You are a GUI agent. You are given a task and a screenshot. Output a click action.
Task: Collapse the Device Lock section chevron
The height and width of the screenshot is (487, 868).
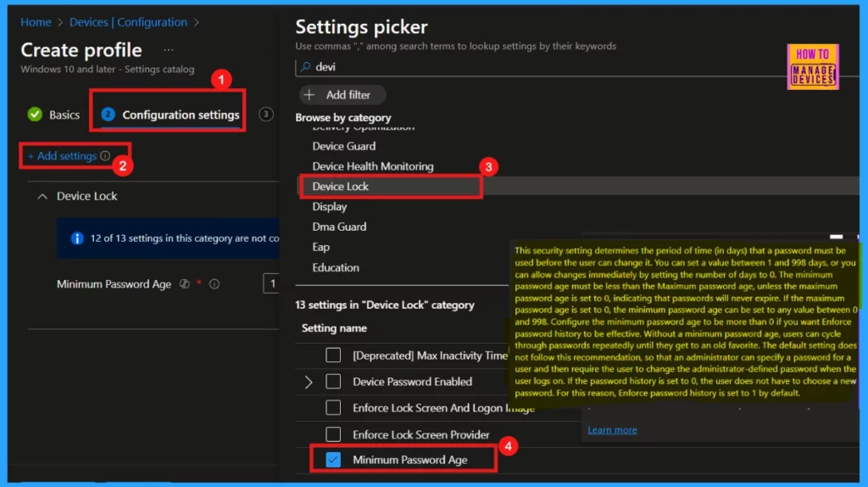pyautogui.click(x=42, y=196)
